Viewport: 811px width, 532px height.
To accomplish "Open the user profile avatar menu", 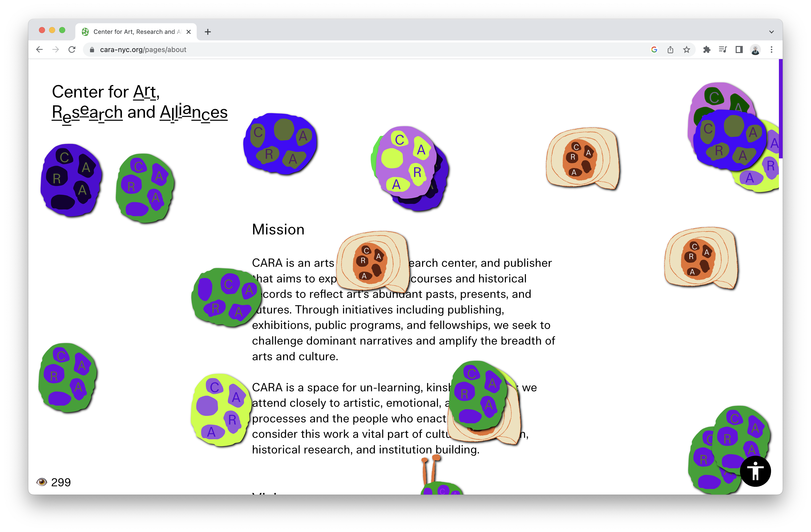I will pos(755,50).
